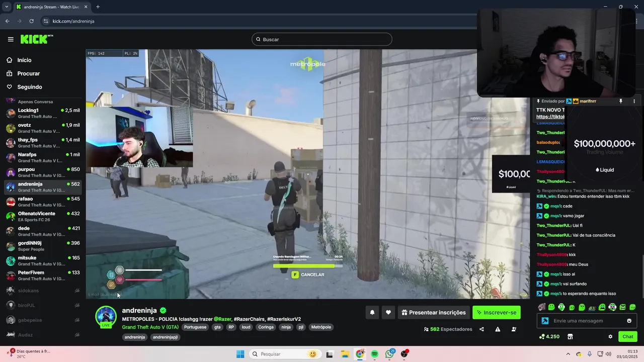
Task: Click the first green smiley emote in the row
Action: pos(551,307)
